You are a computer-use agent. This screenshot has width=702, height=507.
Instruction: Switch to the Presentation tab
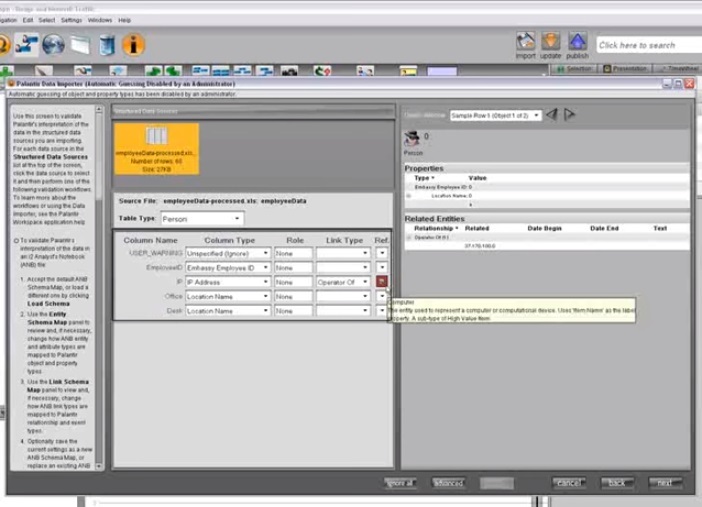click(625, 69)
